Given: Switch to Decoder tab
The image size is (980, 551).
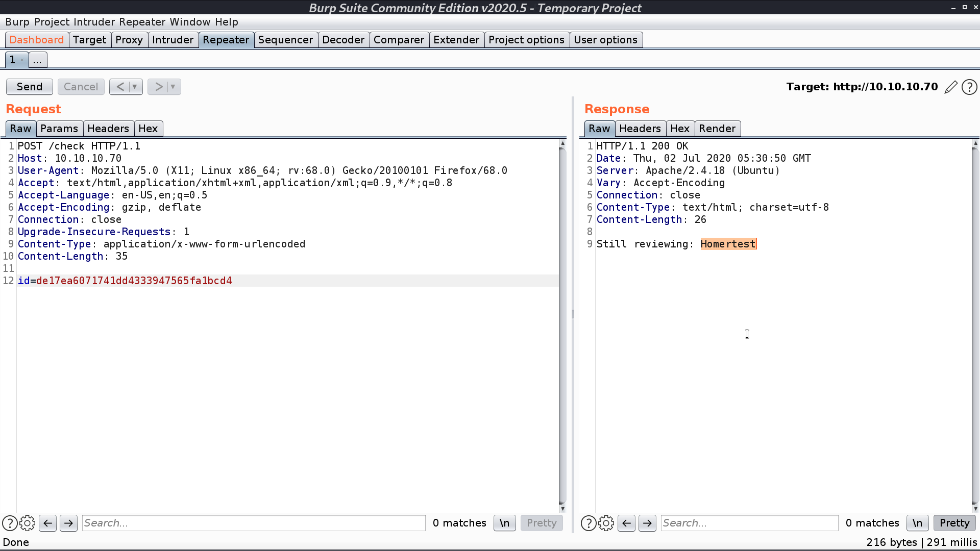Looking at the screenshot, I should (x=344, y=40).
